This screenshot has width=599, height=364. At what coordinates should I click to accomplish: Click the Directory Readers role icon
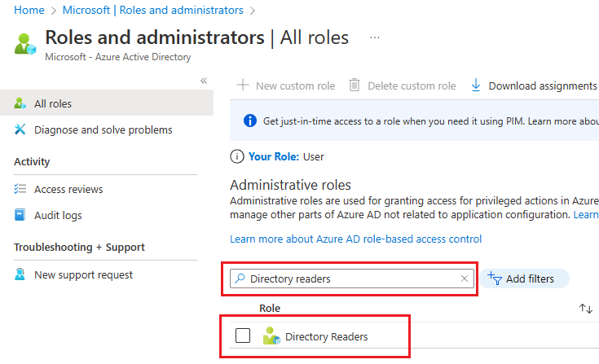click(x=271, y=335)
